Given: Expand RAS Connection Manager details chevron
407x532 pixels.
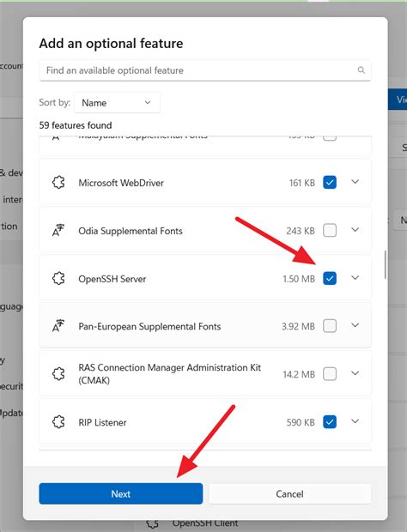Looking at the screenshot, I should coord(355,373).
